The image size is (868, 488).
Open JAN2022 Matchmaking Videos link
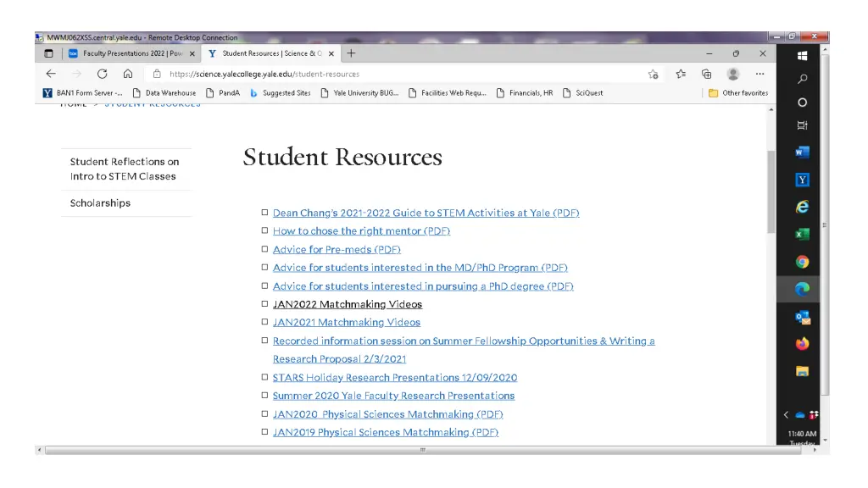(x=347, y=304)
